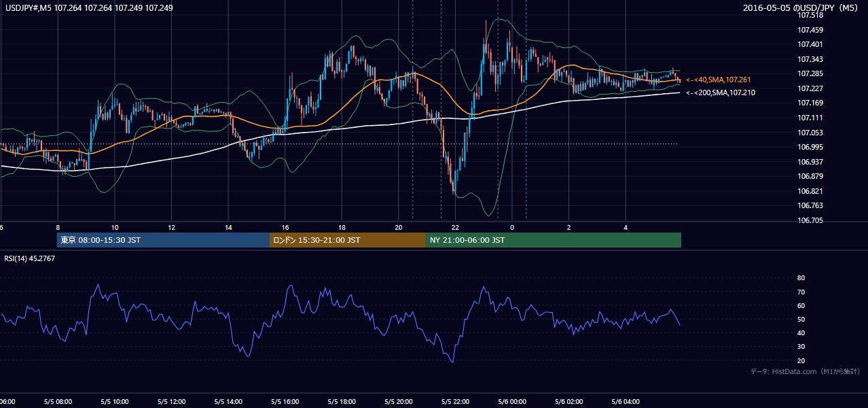Click the RSI scale value 50
Screen dimensions: 868x408
(x=801, y=319)
